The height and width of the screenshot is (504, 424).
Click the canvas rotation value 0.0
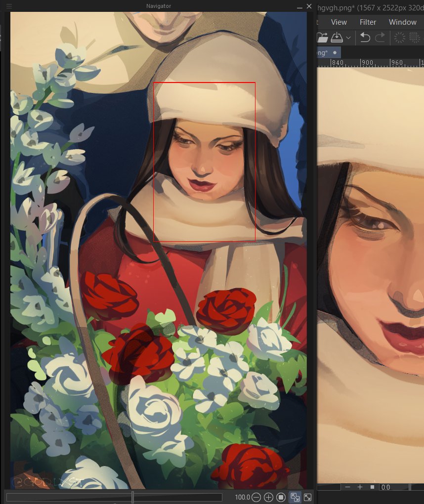coord(385,487)
